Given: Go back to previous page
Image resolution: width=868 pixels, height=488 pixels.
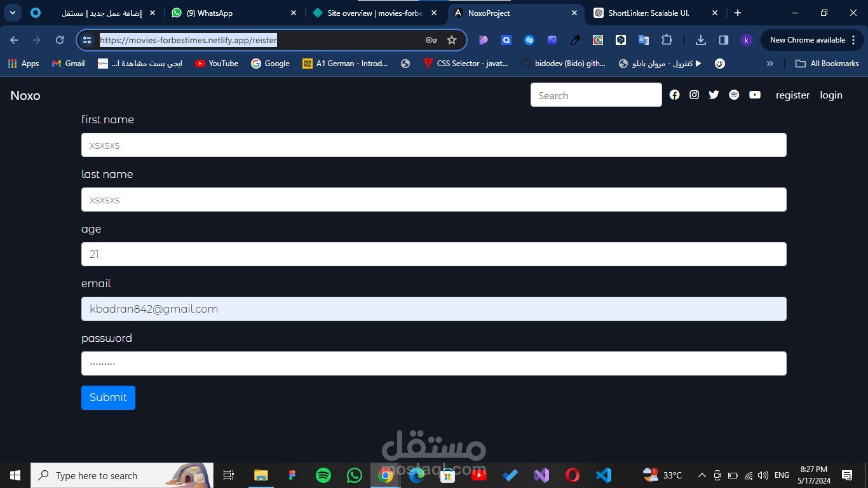Looking at the screenshot, I should click(14, 40).
